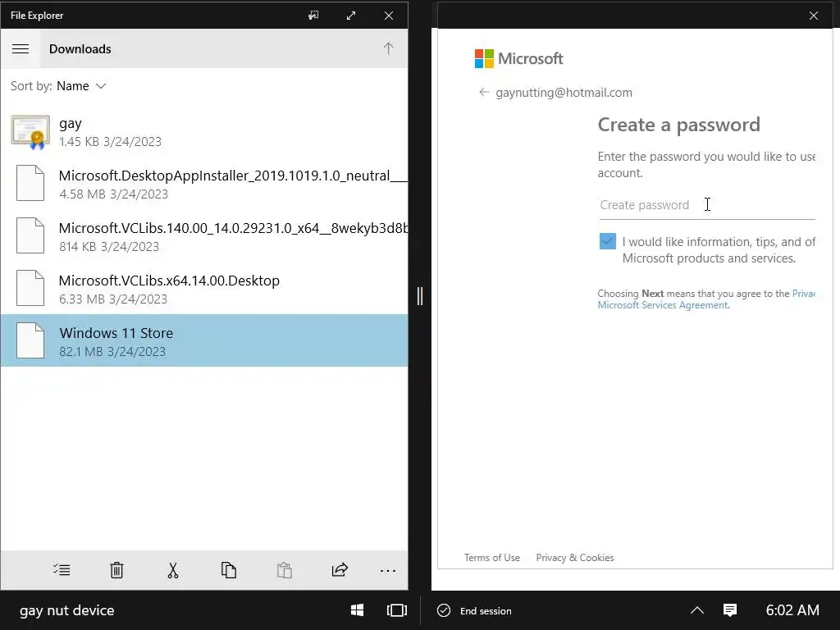Select Microsoft.VCLibs.140.00 x64 file
The image size is (840, 630).
[204, 236]
